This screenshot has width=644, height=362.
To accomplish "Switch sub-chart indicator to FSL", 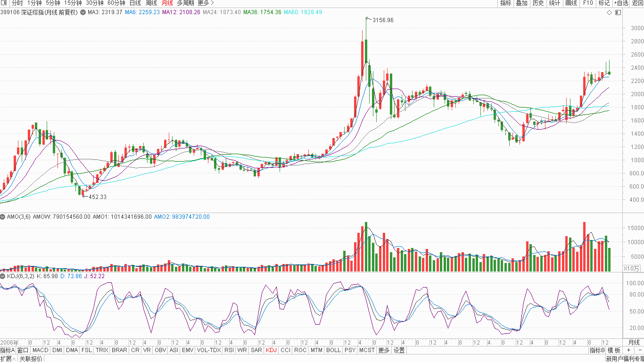I will click(87, 350).
